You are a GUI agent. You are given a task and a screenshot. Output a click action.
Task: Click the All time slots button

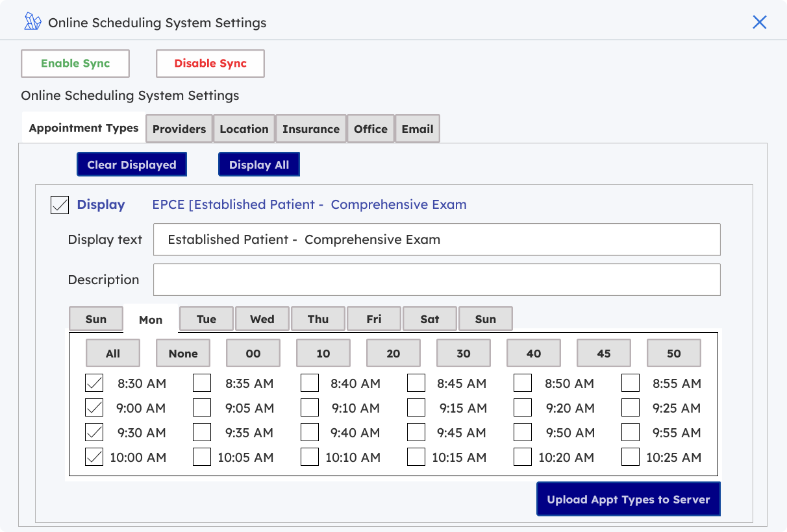pyautogui.click(x=113, y=354)
